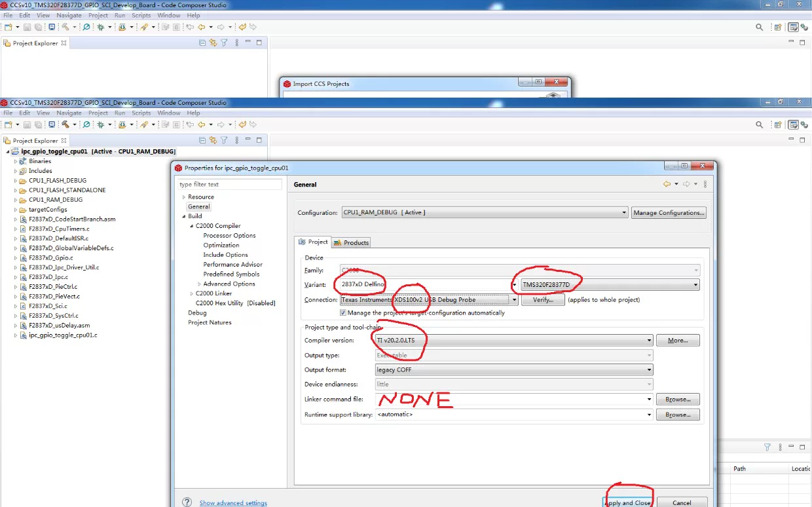Open the Connection dropdown with XDS100v2 probe
Image resolution: width=812 pixels, height=507 pixels.
click(429, 300)
